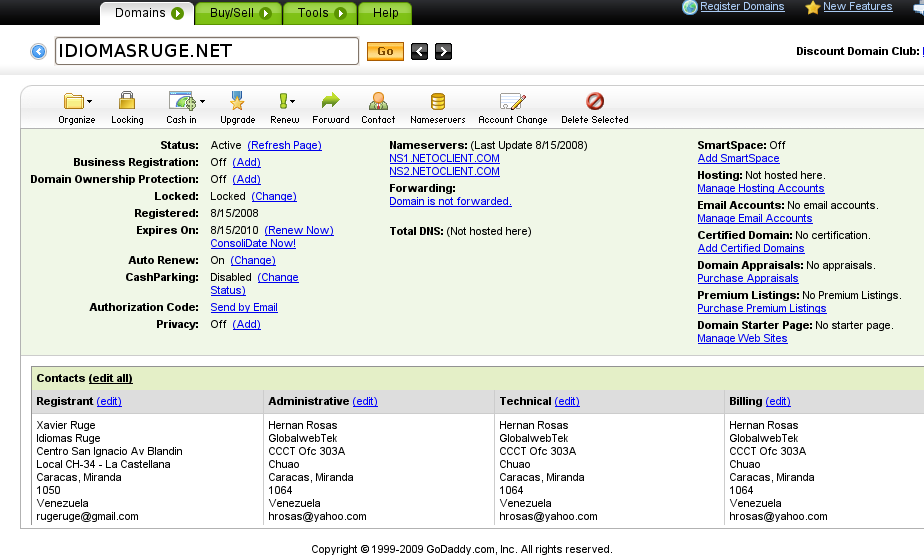Viewport: 924px width, 556px height.
Task: Click the Register Domains link text
Action: pos(742,6)
